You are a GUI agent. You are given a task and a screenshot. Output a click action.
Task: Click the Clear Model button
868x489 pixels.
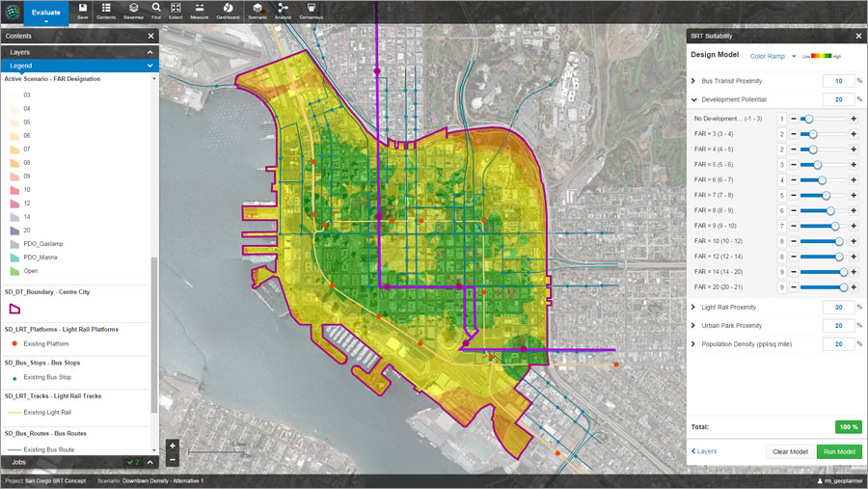(x=790, y=451)
